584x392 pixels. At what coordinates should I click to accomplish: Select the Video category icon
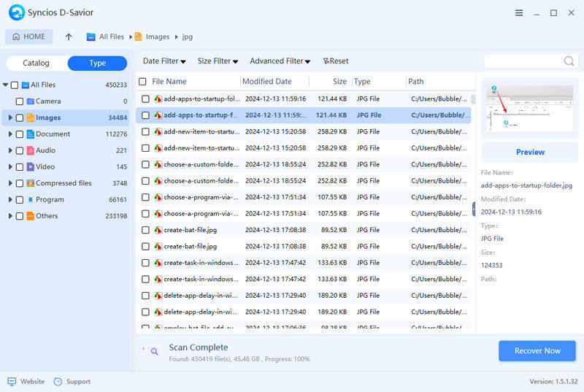click(x=31, y=166)
